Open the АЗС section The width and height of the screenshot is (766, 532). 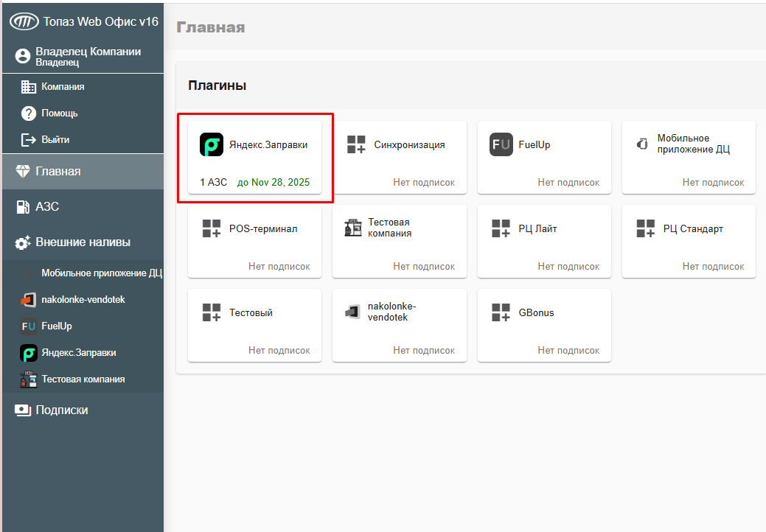tap(83, 207)
